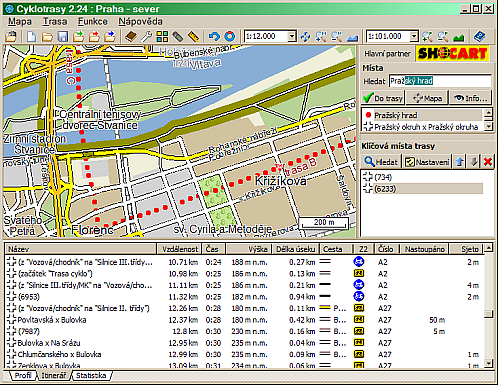The image size is (498, 385).
Task: Click the clipboard icon at toolbar start
Action: tap(11, 36)
